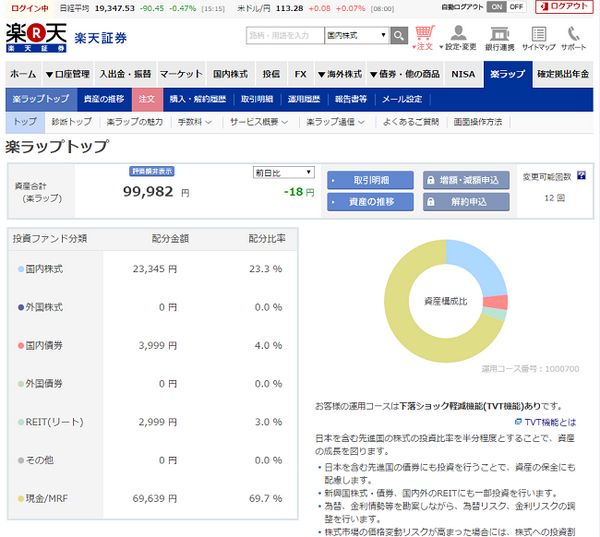The height and width of the screenshot is (537, 600).
Task: Click the 増額・減額申込 locked button
Action: click(466, 180)
